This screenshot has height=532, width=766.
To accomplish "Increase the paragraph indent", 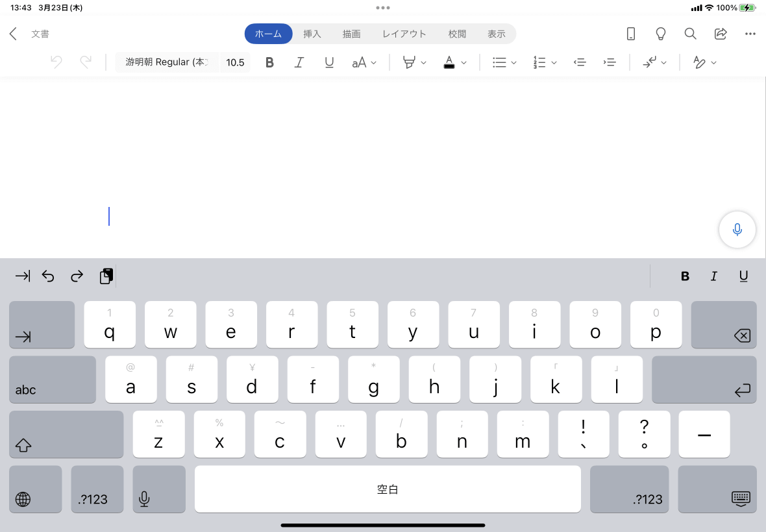I will (x=610, y=62).
